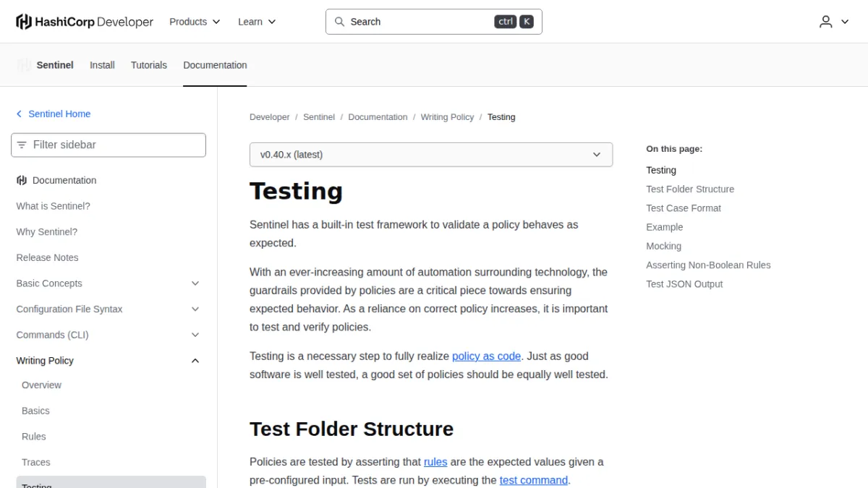Viewport: 868px width, 488px height.
Task: Jump to Test JSON Output section
Action: [684, 284]
